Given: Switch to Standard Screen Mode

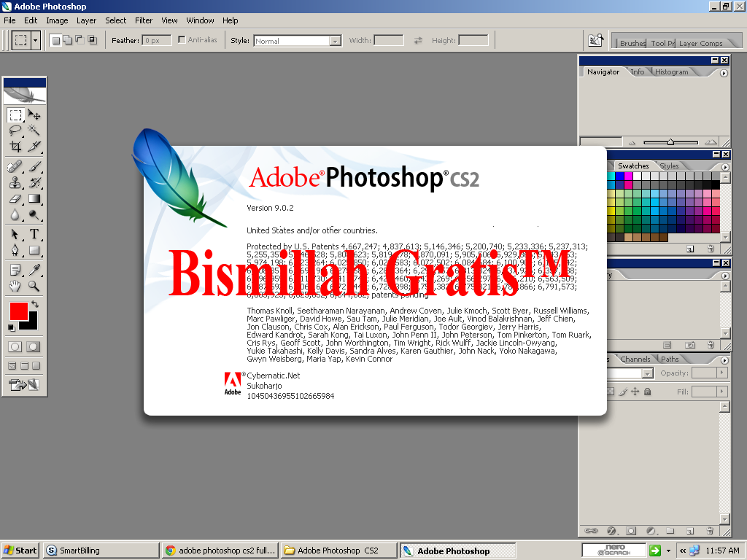Looking at the screenshot, I should pos(12,366).
